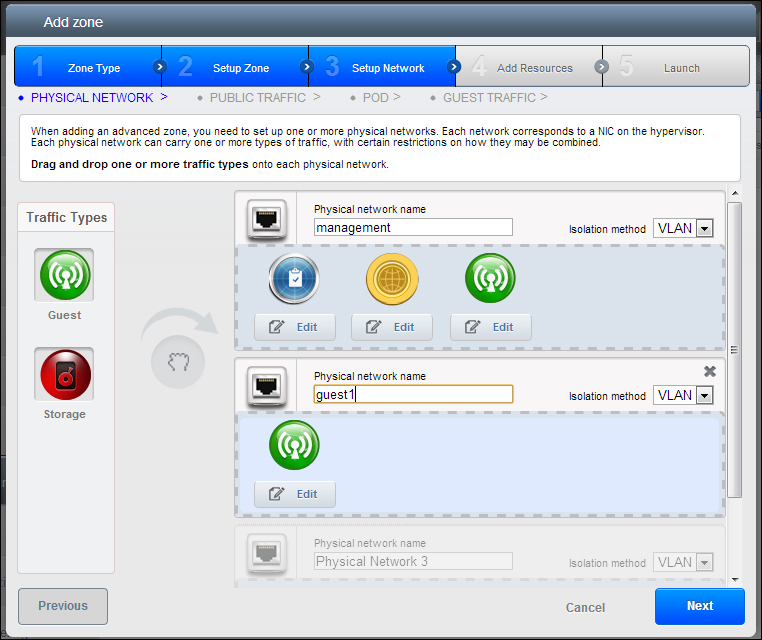
Task: Edit Management traffic type settings
Action: [294, 327]
